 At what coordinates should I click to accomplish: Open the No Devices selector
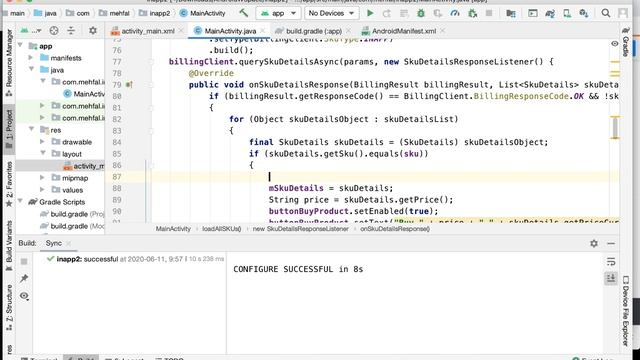pos(331,13)
